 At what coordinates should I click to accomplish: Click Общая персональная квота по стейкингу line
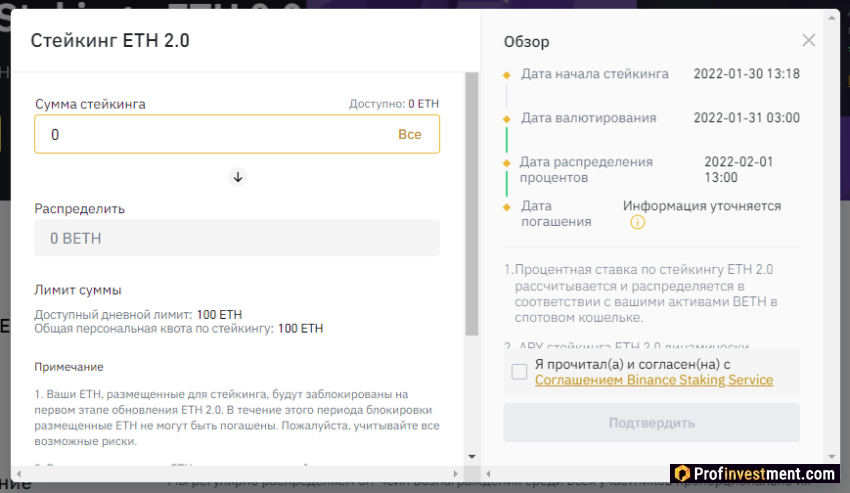pyautogui.click(x=178, y=329)
